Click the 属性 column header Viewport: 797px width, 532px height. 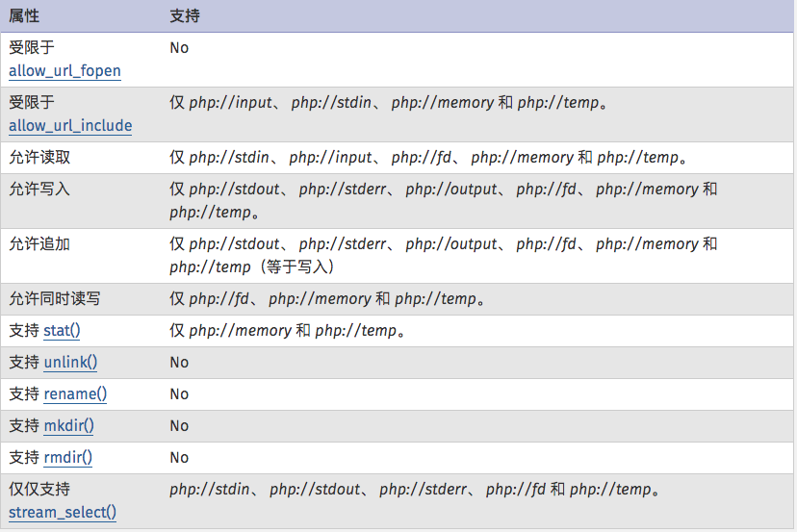(x=25, y=16)
